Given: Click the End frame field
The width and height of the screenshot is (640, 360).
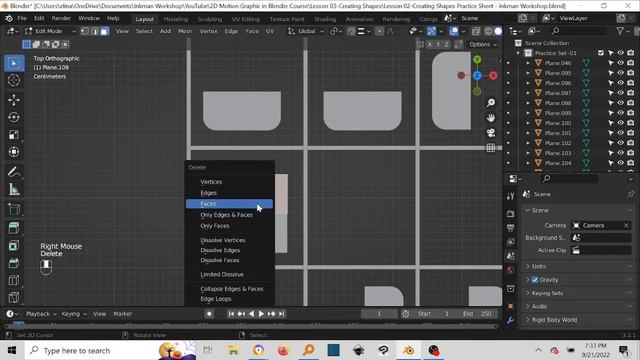Looking at the screenshot, I should pos(477,314).
